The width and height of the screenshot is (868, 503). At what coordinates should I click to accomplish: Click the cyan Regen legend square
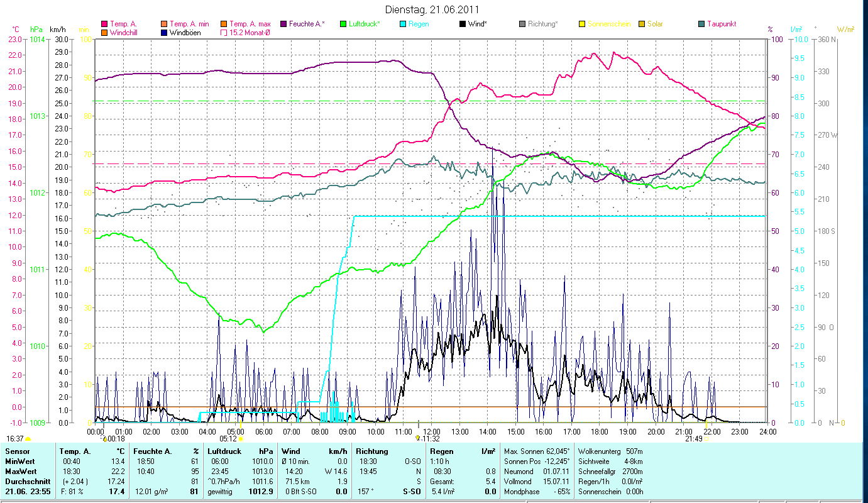pos(403,24)
